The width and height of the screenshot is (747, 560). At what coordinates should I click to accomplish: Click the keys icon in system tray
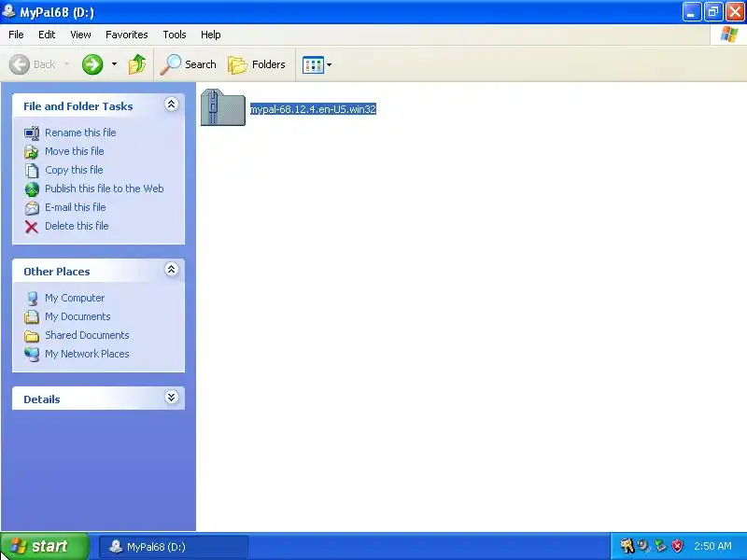(627, 546)
